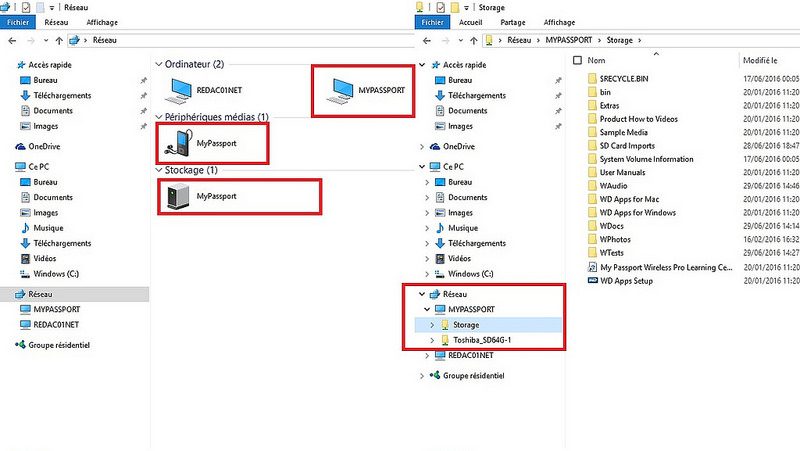The image size is (800, 451).
Task: Open the MyPassport storage device icon
Action: (178, 196)
